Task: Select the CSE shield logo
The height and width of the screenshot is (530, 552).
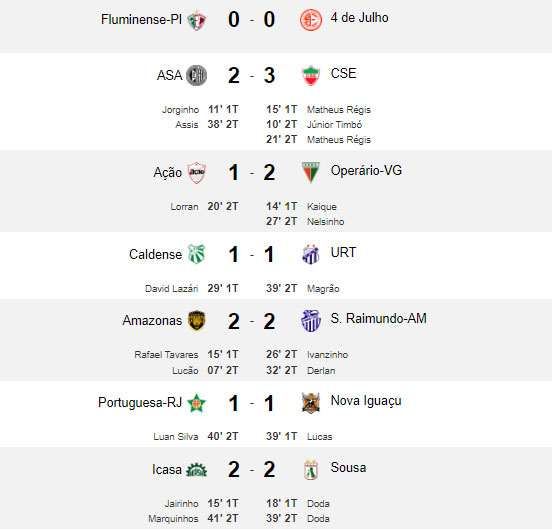Action: pyautogui.click(x=311, y=75)
